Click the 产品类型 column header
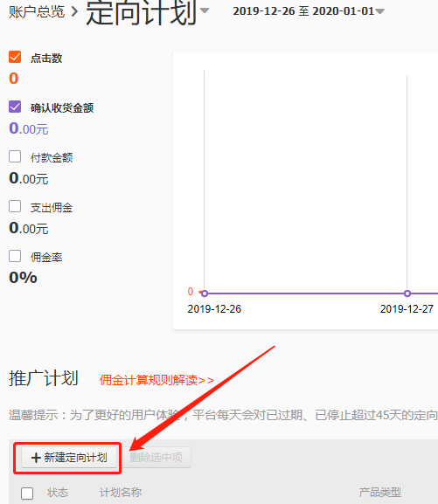This screenshot has height=504, width=438. [x=380, y=493]
